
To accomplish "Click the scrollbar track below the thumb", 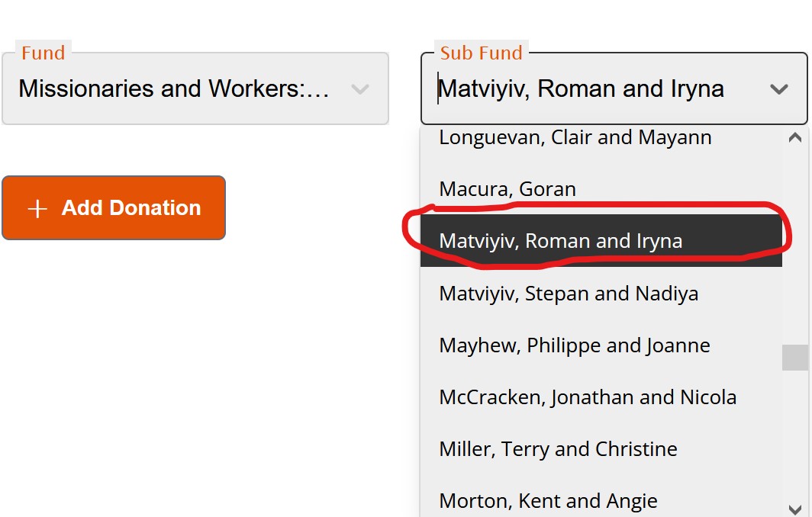I will point(794,435).
